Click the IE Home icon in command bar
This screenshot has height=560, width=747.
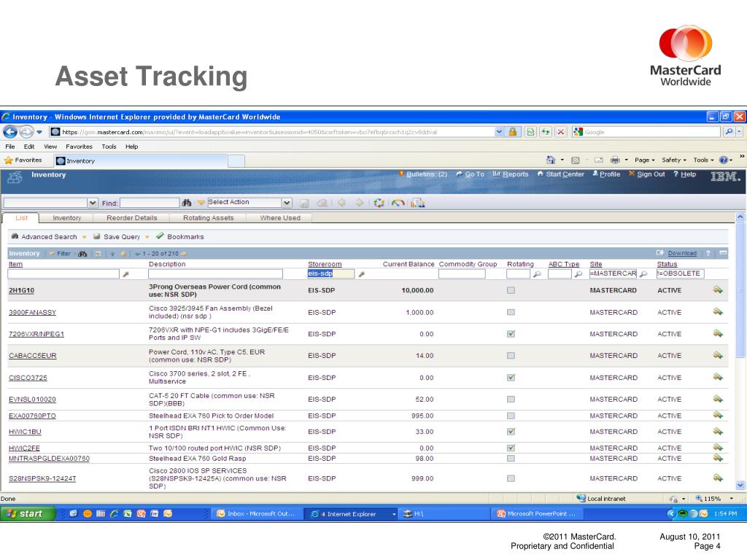pyautogui.click(x=551, y=160)
